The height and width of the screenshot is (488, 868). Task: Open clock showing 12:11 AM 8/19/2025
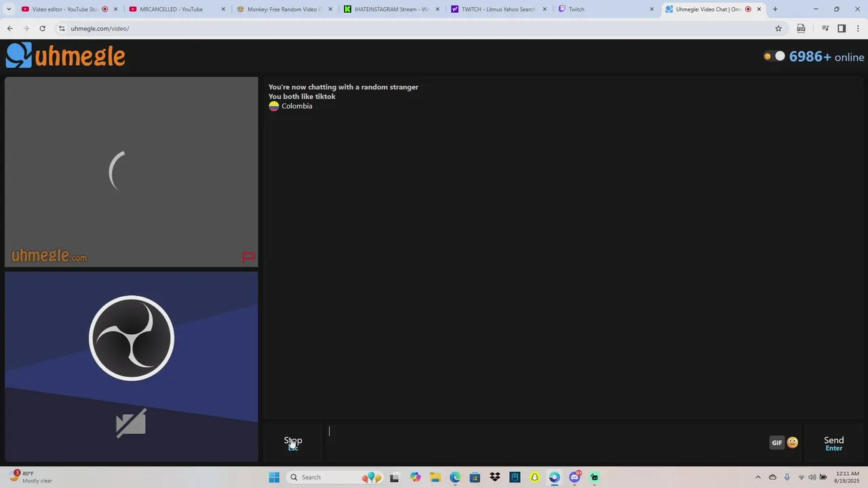[848, 477]
